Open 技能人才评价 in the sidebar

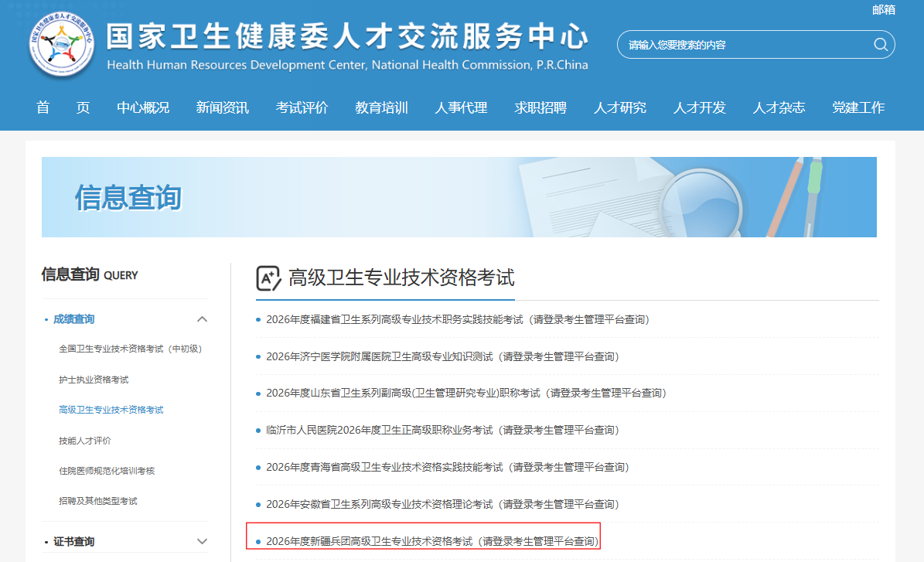point(85,440)
